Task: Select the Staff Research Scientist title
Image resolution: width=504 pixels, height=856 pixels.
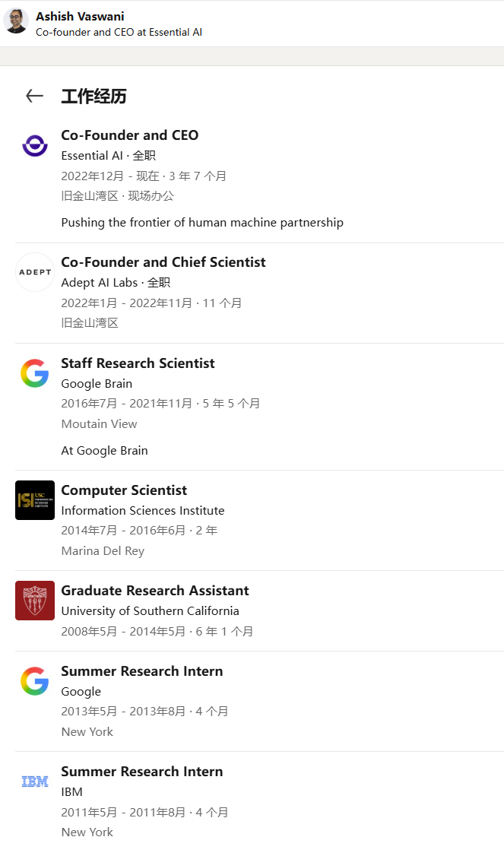Action: pyautogui.click(x=138, y=363)
